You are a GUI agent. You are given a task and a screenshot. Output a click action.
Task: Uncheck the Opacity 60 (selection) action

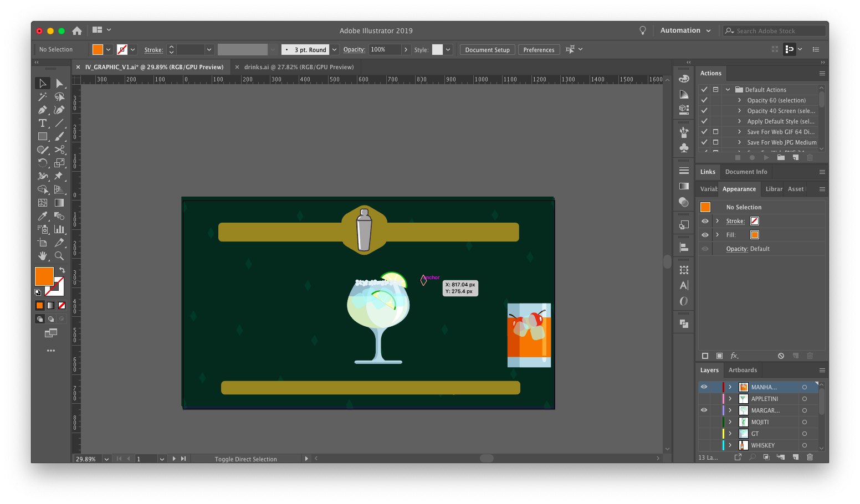pos(705,100)
